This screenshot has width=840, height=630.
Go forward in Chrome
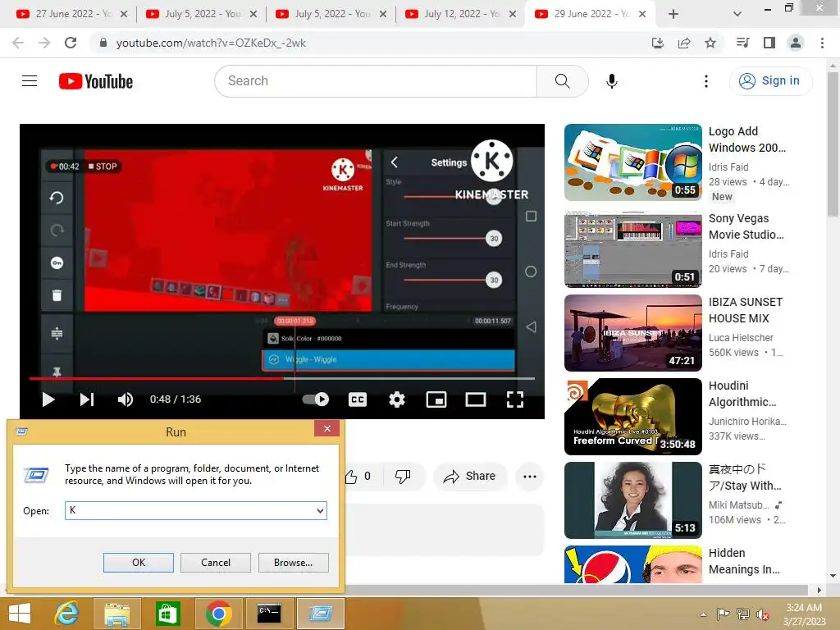44,43
